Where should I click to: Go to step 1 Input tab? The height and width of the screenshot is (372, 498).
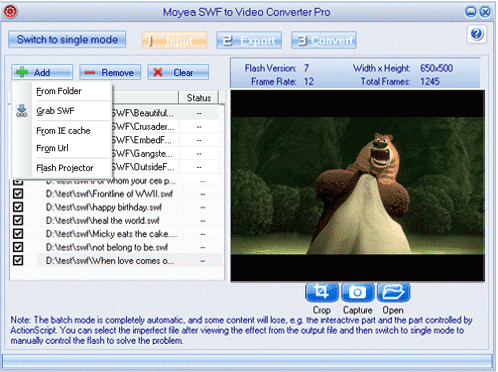coord(174,40)
